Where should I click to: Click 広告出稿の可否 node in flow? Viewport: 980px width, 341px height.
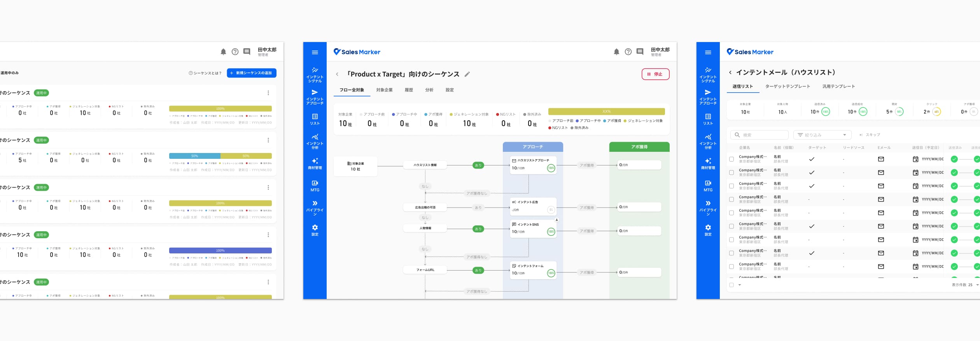coord(425,207)
